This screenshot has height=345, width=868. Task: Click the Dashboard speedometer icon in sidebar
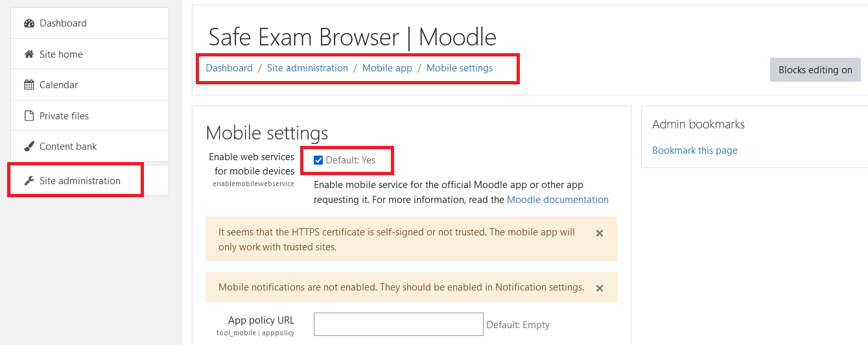point(29,23)
